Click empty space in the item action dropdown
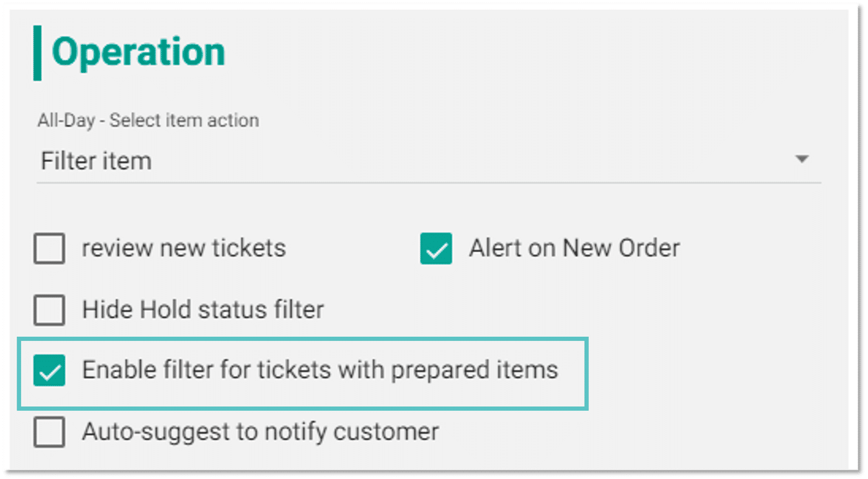868x479 pixels. 465,161
